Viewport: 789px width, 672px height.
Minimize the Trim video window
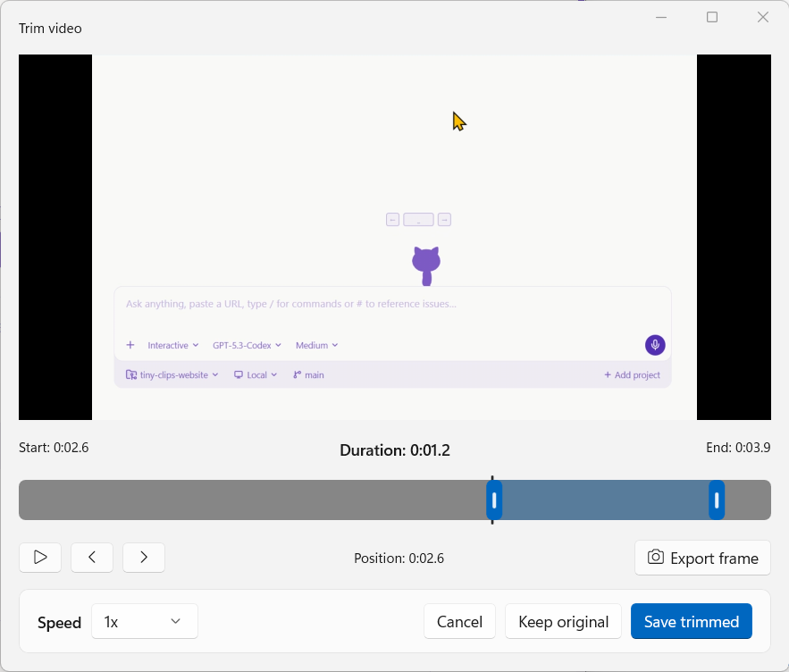(661, 17)
